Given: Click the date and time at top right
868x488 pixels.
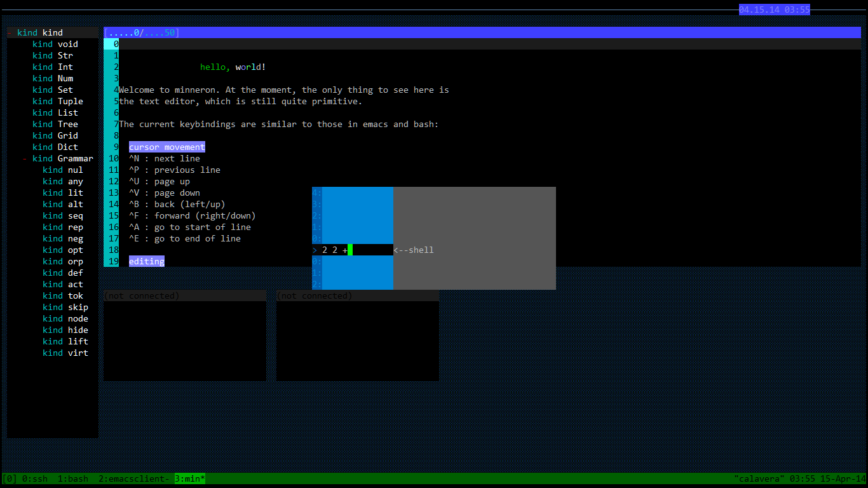Looking at the screenshot, I should click(x=775, y=10).
